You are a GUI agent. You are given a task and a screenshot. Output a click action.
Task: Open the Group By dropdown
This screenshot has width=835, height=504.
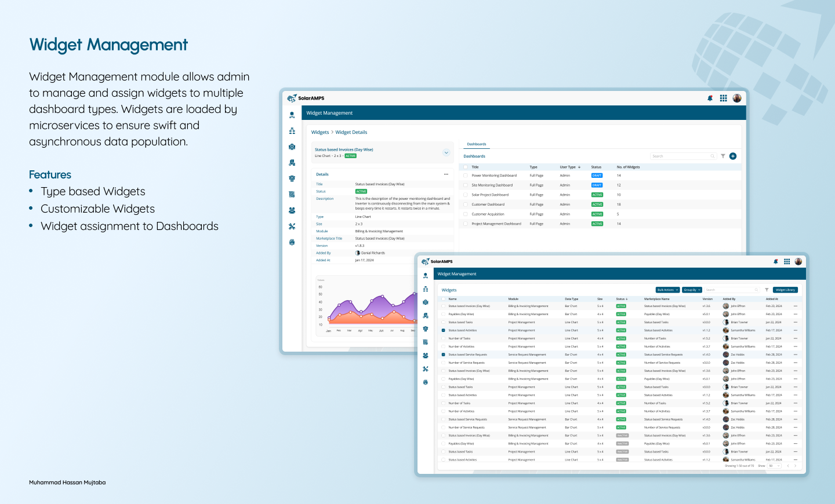[691, 290]
